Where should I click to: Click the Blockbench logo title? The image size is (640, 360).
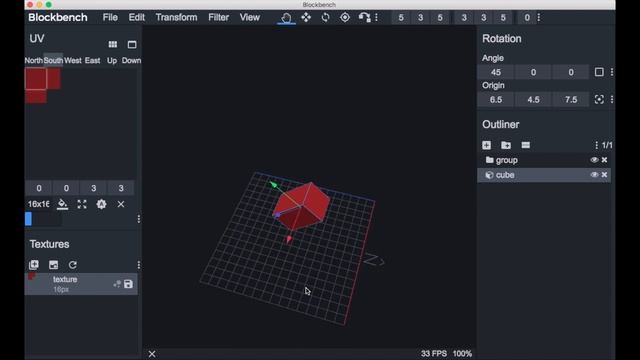pos(58,18)
